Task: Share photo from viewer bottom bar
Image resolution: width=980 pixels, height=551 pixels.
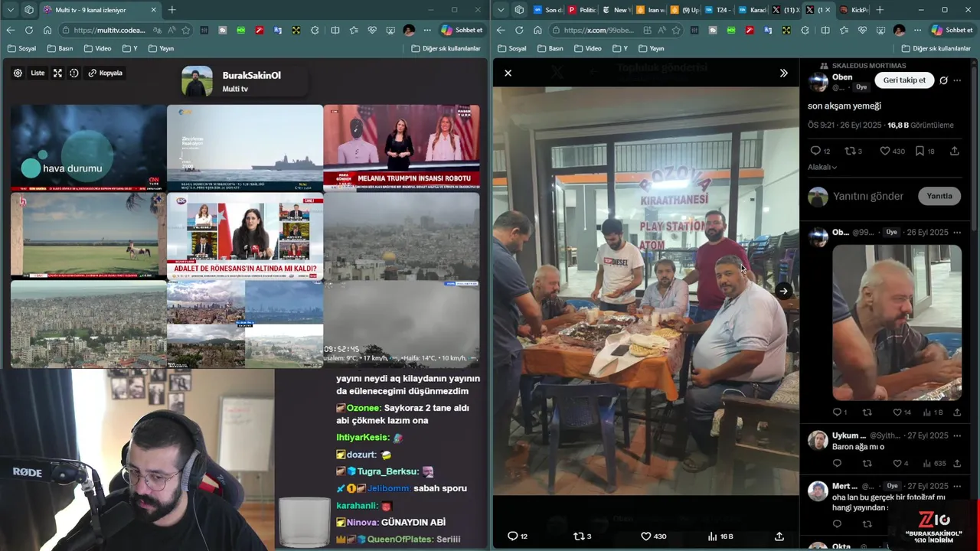Action: point(779,536)
